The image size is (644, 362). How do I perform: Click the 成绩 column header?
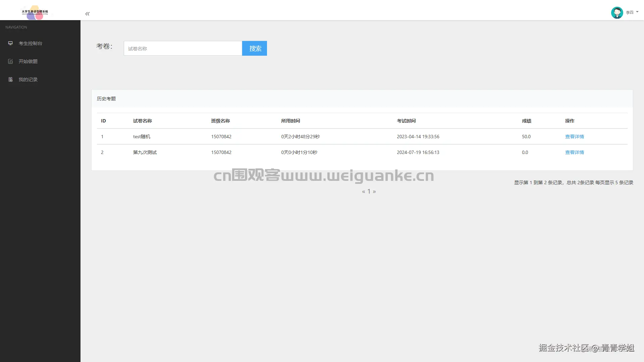[x=526, y=121]
